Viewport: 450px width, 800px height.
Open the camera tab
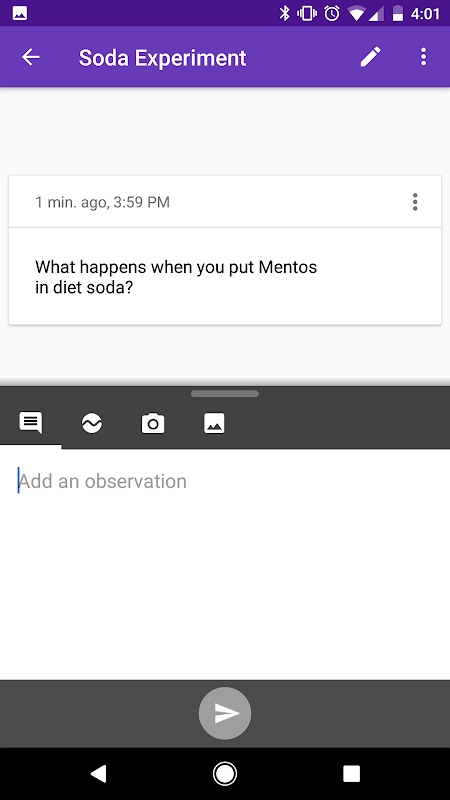(x=153, y=423)
